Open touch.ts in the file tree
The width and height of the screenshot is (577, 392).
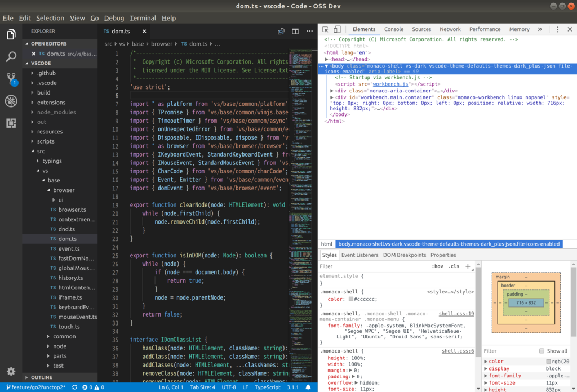click(x=69, y=327)
